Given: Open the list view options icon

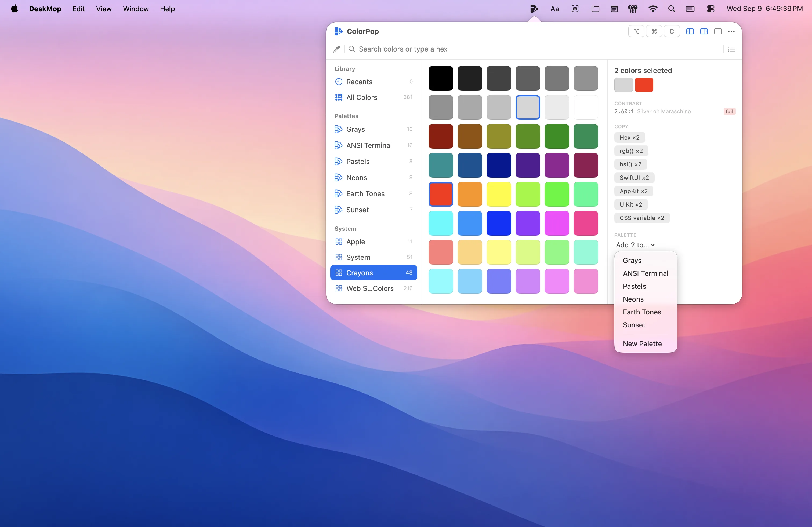Looking at the screenshot, I should (x=731, y=49).
